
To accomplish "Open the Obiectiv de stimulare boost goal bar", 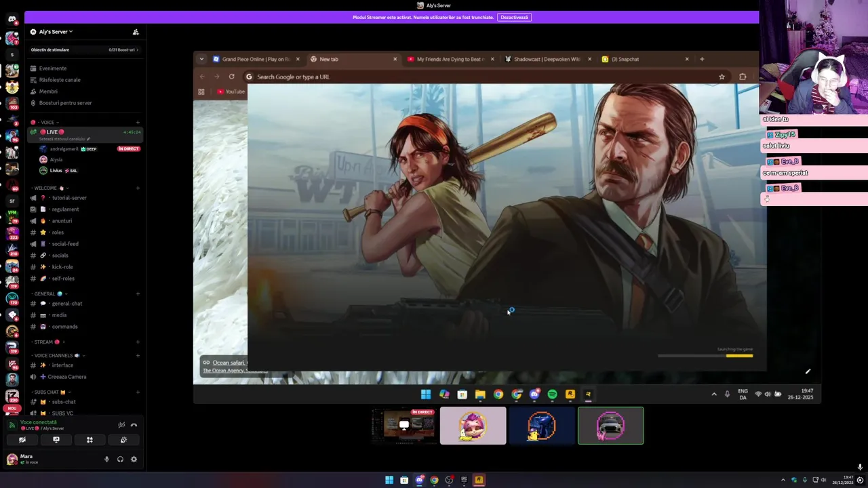I will [x=85, y=49].
